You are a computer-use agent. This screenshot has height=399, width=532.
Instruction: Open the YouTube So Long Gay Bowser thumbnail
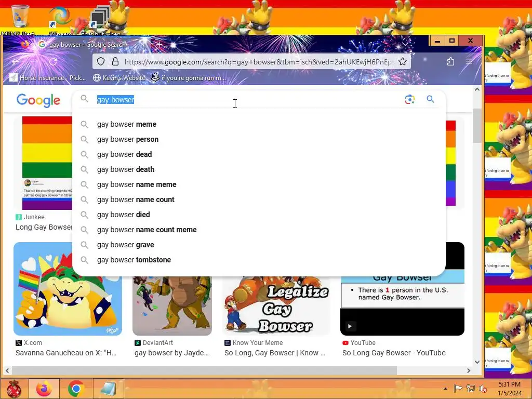[403, 305]
